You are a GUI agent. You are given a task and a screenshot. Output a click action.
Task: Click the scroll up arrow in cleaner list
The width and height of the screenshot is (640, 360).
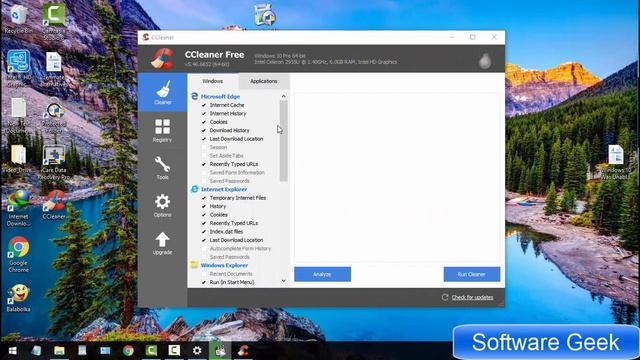(284, 96)
